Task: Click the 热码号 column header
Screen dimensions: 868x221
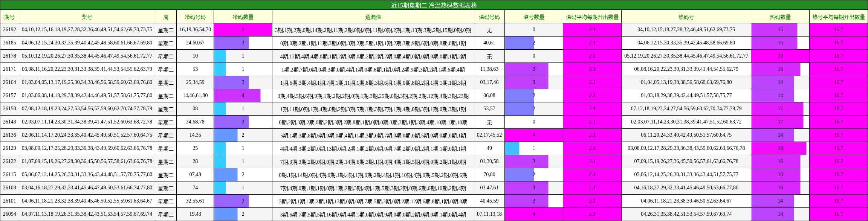Action: pos(686,17)
